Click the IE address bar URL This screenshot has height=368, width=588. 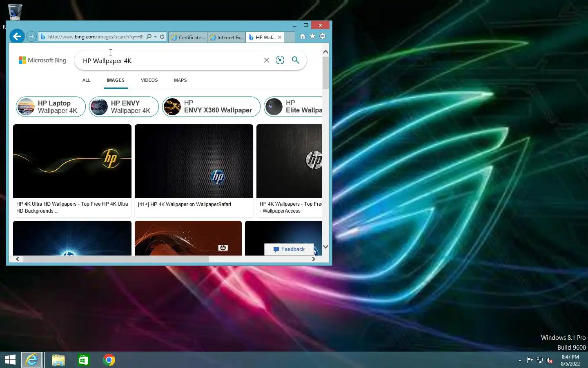pyautogui.click(x=96, y=37)
